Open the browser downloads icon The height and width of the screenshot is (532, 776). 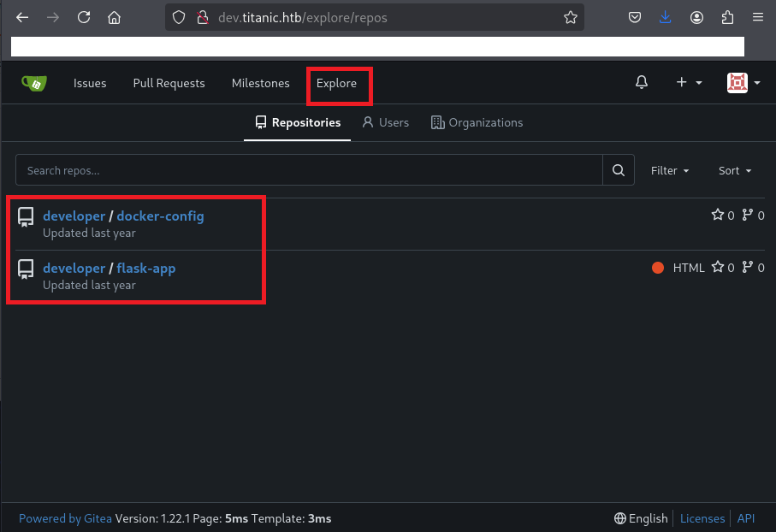[666, 17]
